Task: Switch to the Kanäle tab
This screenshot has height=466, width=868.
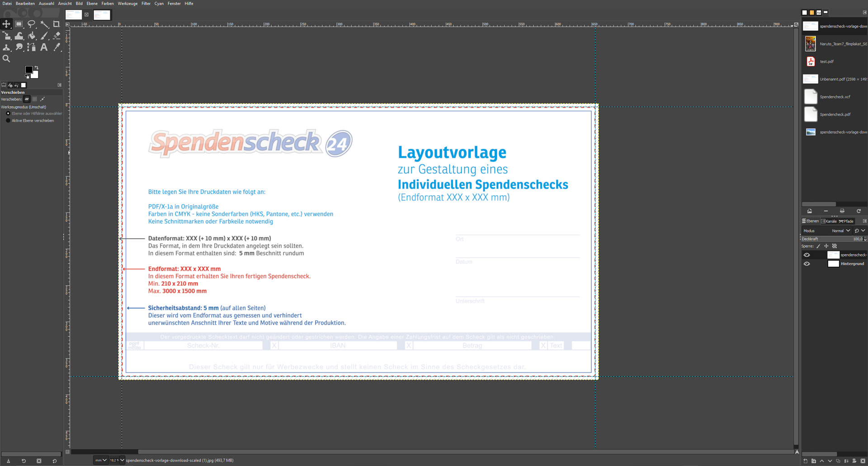Action: [829, 221]
